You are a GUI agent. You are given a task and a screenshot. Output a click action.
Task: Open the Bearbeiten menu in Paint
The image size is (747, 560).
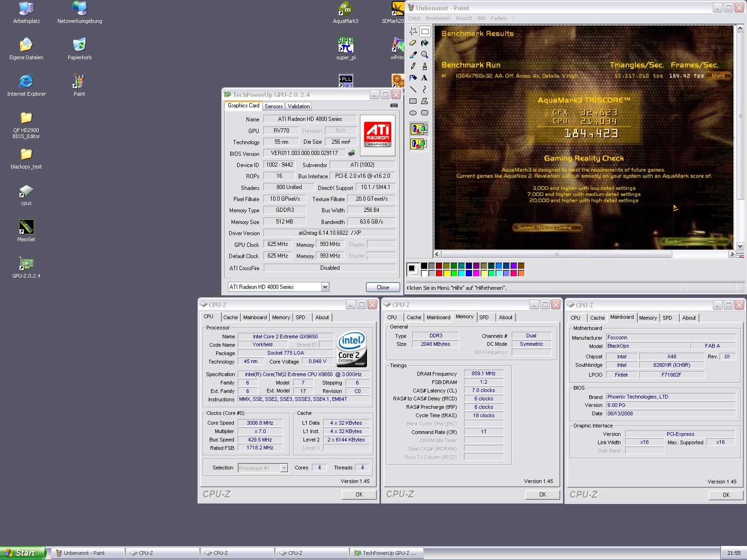click(x=438, y=18)
